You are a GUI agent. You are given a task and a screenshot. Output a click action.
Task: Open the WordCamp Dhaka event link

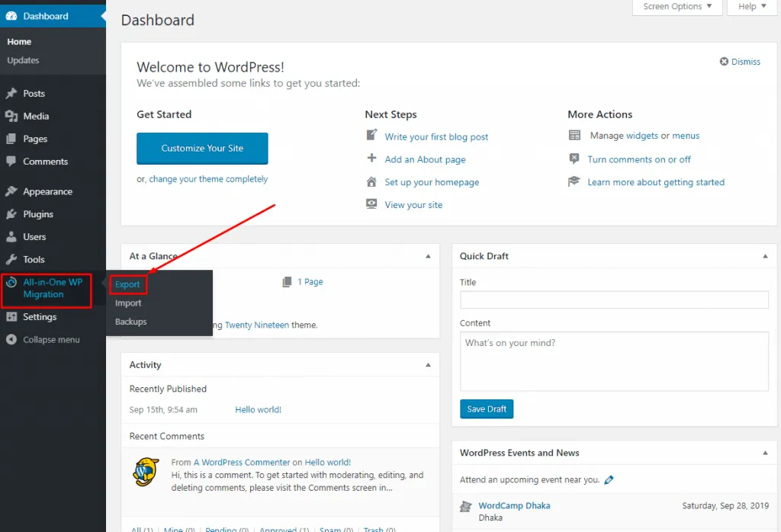[515, 505]
